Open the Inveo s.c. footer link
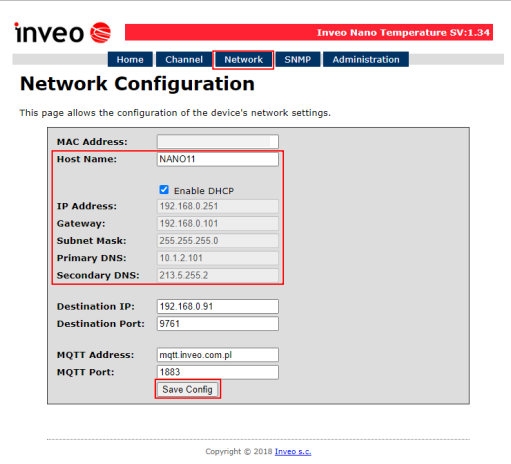The height and width of the screenshot is (464, 511). (293, 451)
